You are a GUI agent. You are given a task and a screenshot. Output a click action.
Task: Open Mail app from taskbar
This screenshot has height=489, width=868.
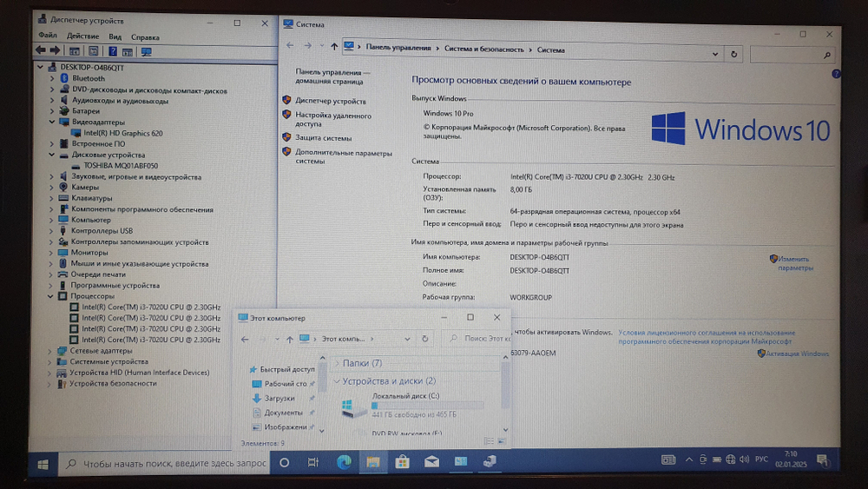[x=431, y=461]
